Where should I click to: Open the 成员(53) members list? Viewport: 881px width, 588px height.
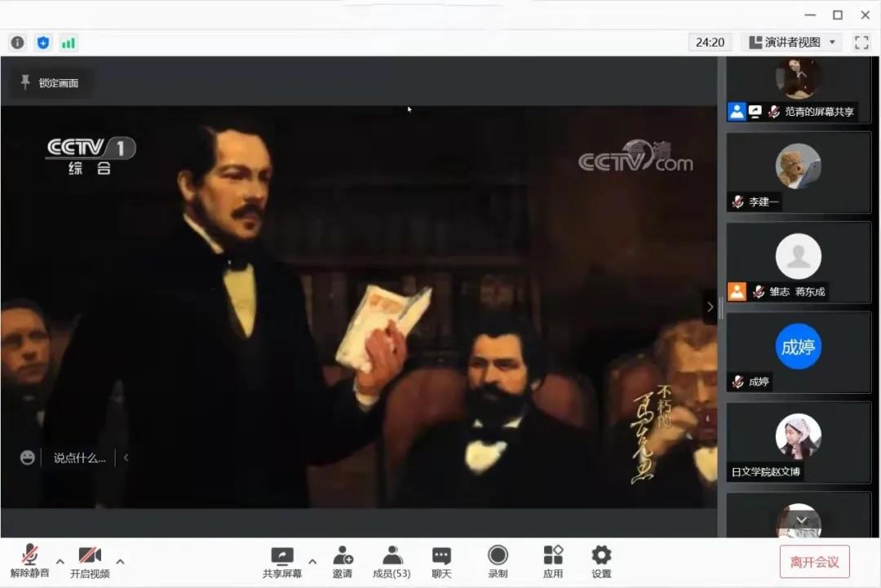[392, 562]
